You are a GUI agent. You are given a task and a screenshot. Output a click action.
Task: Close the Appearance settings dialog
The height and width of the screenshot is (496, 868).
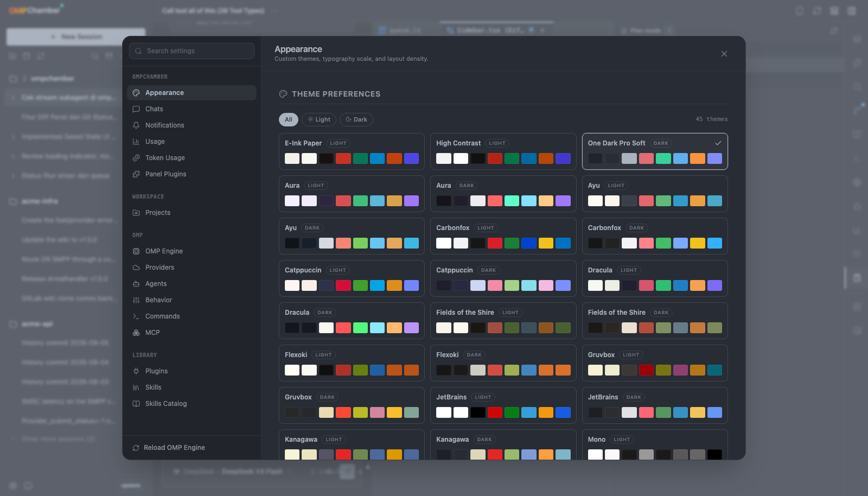click(724, 54)
